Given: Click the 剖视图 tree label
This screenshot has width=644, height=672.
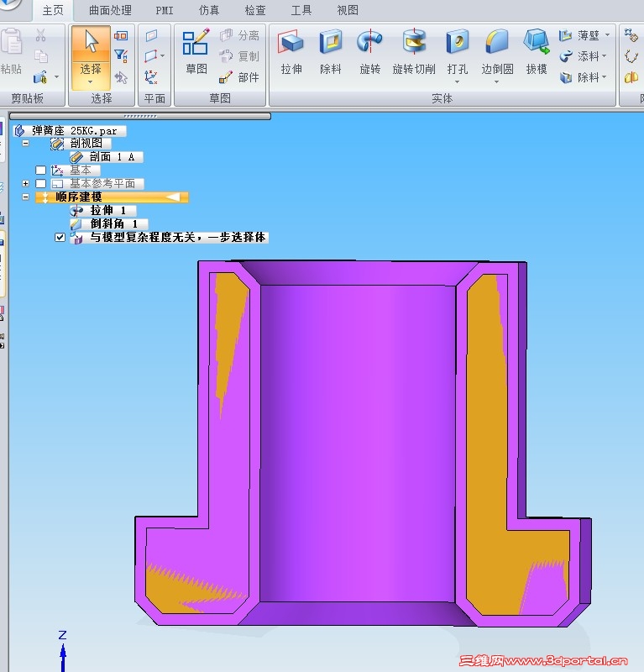Looking at the screenshot, I should (x=86, y=143).
